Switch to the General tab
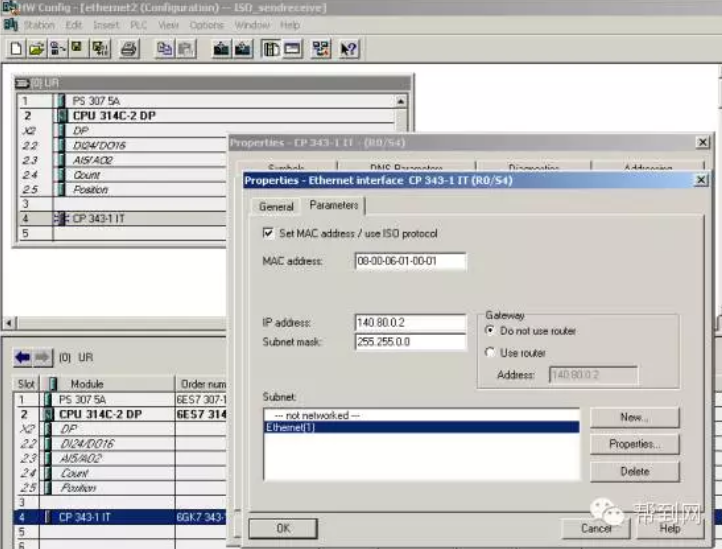 tap(276, 206)
